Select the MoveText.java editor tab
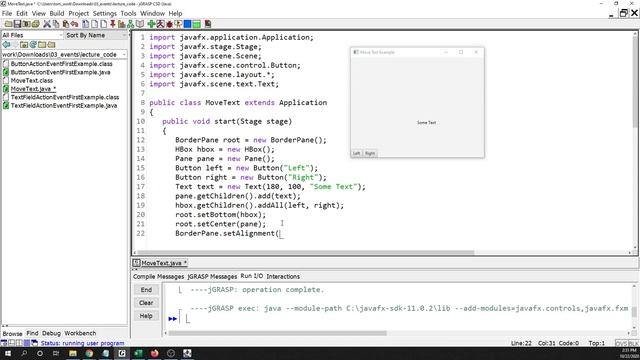The height and width of the screenshot is (360, 640). coord(160,263)
